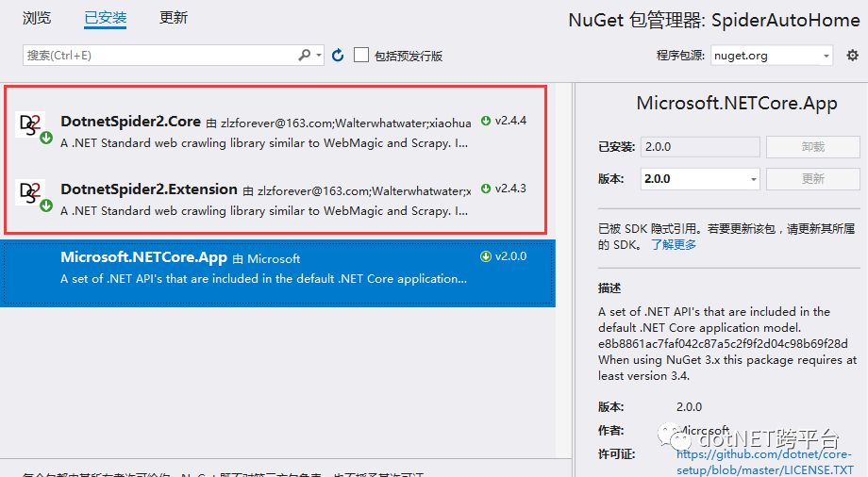Screen dimensions: 868x477
Task: Expand the search options dropdown arrow
Action: pyautogui.click(x=319, y=56)
